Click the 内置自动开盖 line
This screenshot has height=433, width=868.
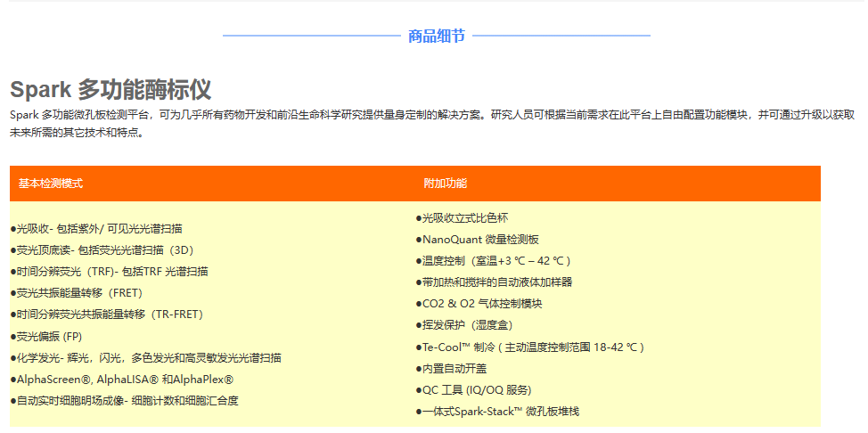click(x=451, y=369)
